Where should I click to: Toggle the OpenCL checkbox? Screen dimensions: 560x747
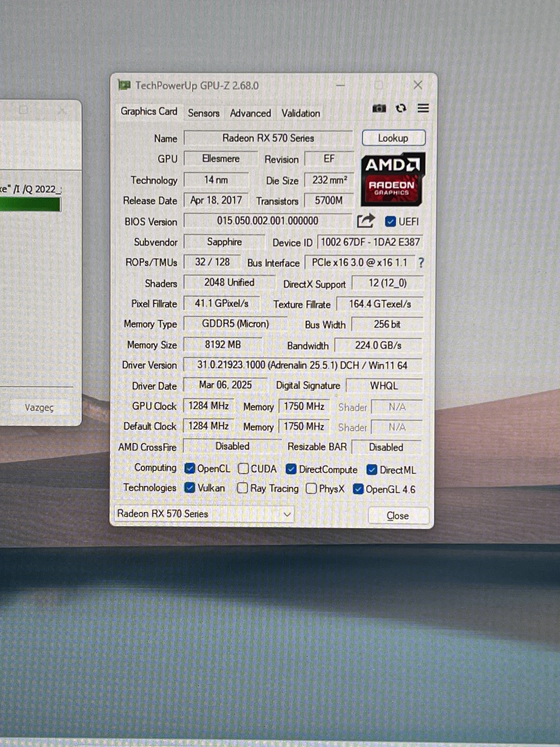click(x=190, y=468)
